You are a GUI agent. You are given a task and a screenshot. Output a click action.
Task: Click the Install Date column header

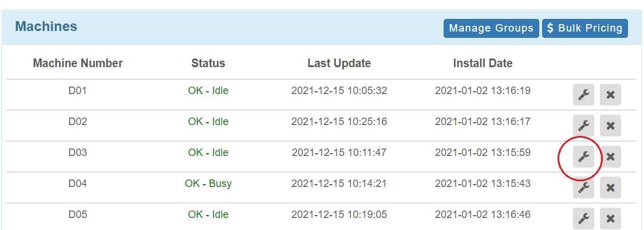pyautogui.click(x=483, y=63)
